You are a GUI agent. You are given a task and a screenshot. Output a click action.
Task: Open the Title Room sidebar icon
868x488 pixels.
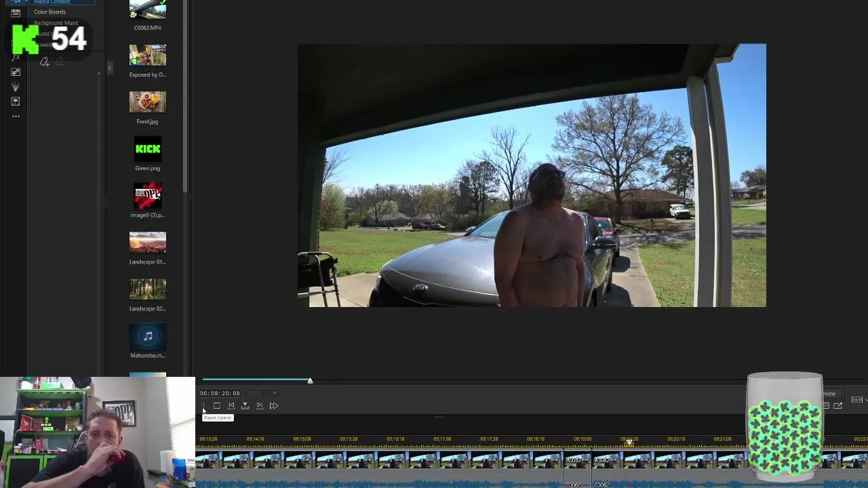point(16,13)
